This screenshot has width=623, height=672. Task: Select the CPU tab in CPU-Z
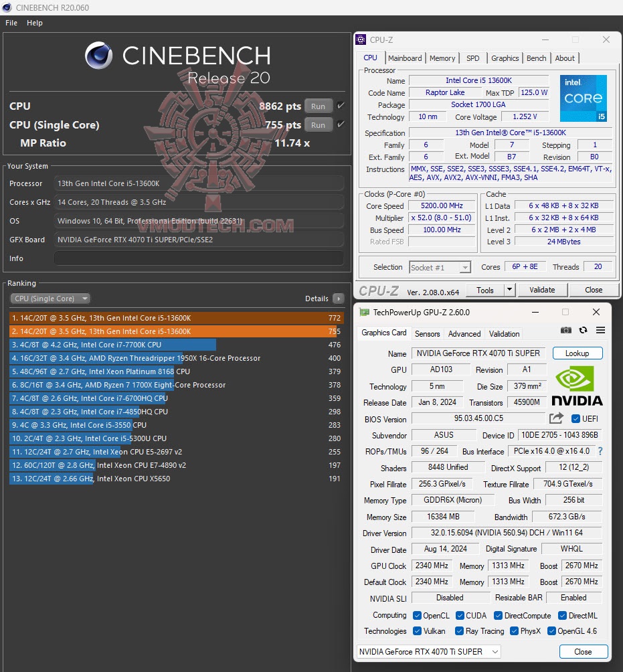coord(370,58)
